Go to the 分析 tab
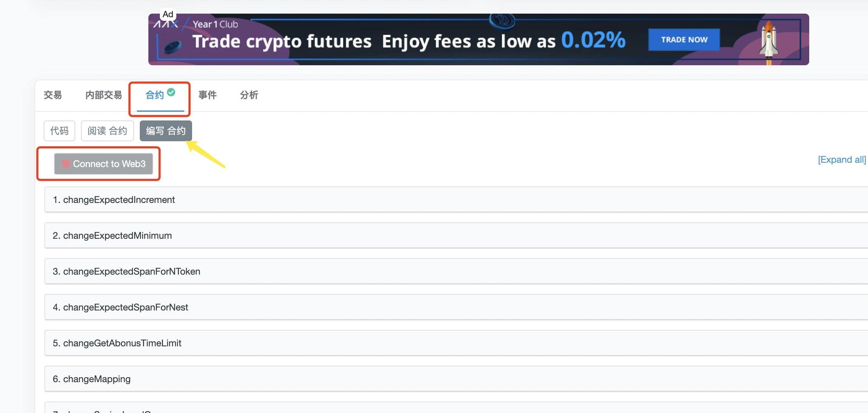Image resolution: width=868 pixels, height=413 pixels. (x=249, y=95)
